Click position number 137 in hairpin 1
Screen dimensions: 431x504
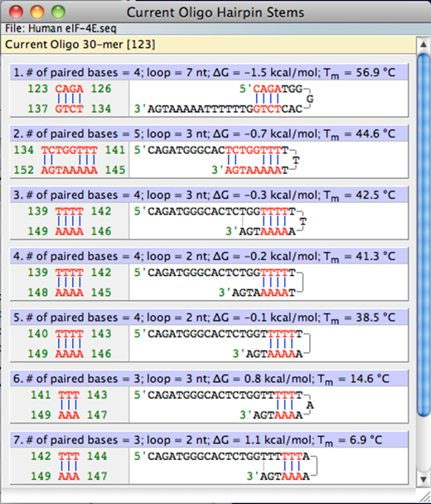click(37, 109)
